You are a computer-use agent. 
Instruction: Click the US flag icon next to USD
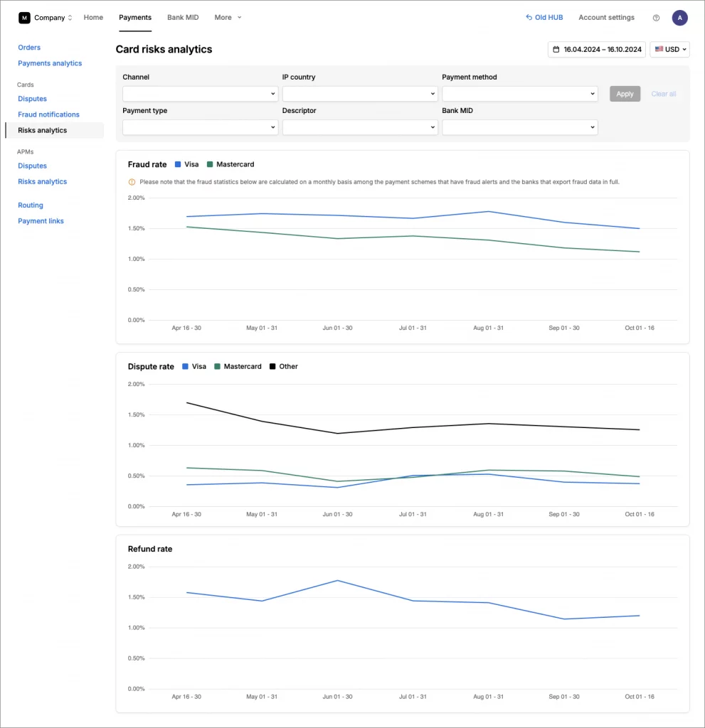pos(659,49)
